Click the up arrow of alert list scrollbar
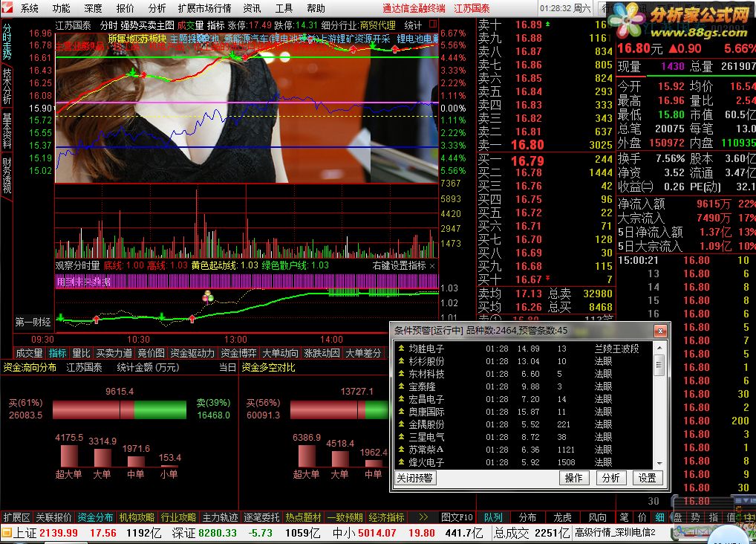 pos(659,348)
